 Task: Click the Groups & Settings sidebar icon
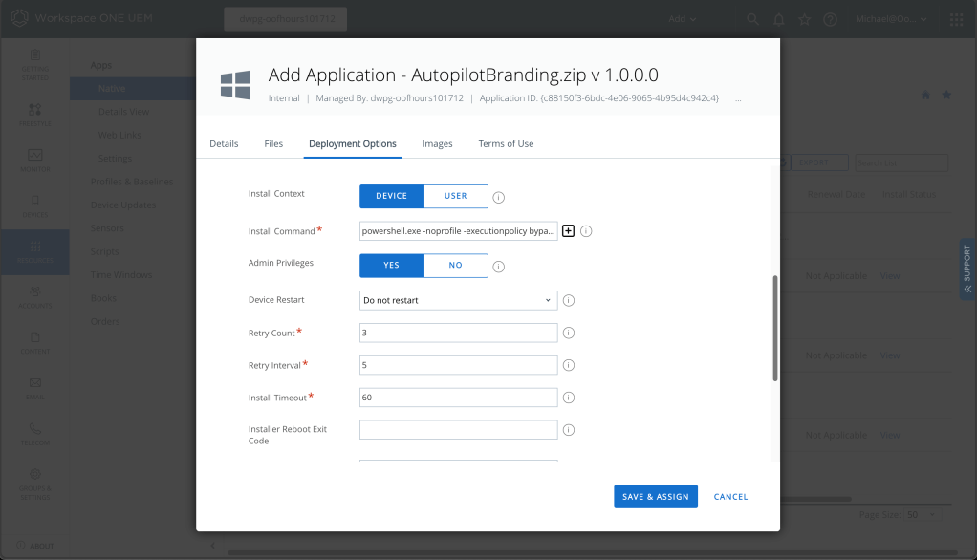[35, 481]
